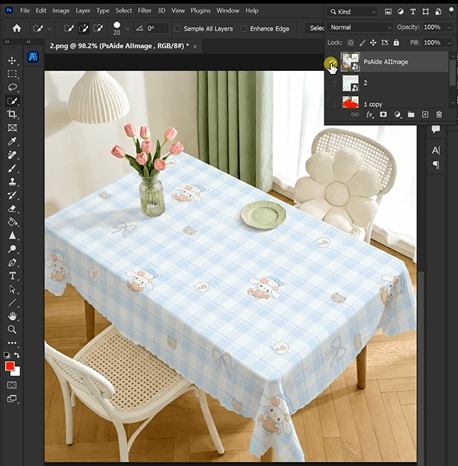Select the Zoom tool
This screenshot has width=458, height=466.
tap(12, 329)
